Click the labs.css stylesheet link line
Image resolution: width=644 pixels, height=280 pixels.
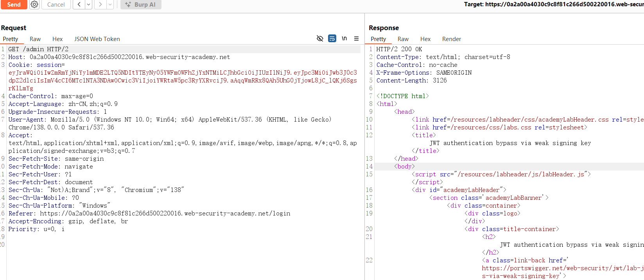(x=499, y=127)
